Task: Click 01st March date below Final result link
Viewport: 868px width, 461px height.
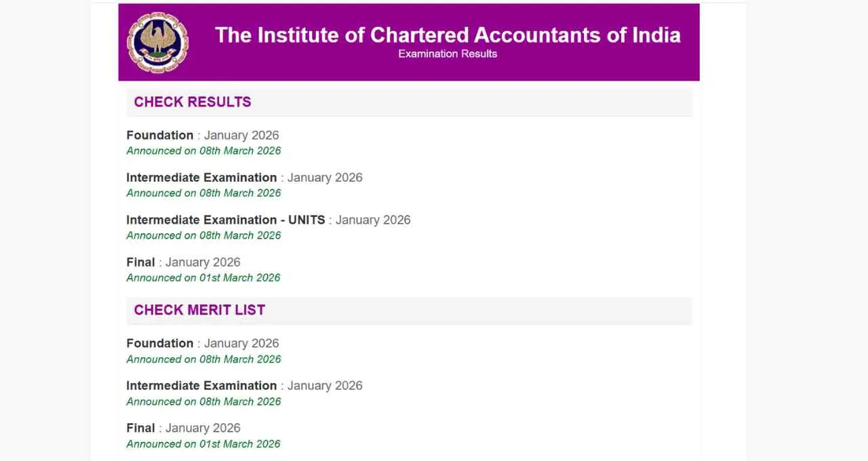Action: pyautogui.click(x=203, y=278)
